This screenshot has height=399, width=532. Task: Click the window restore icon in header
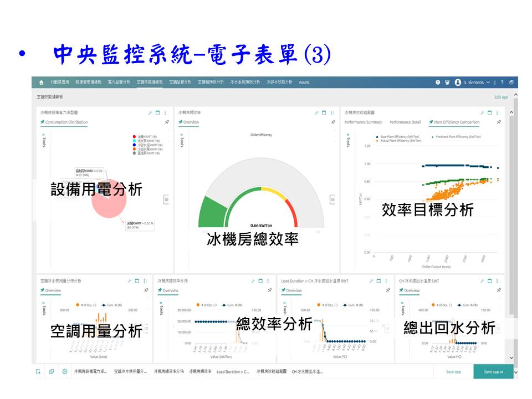tap(511, 82)
